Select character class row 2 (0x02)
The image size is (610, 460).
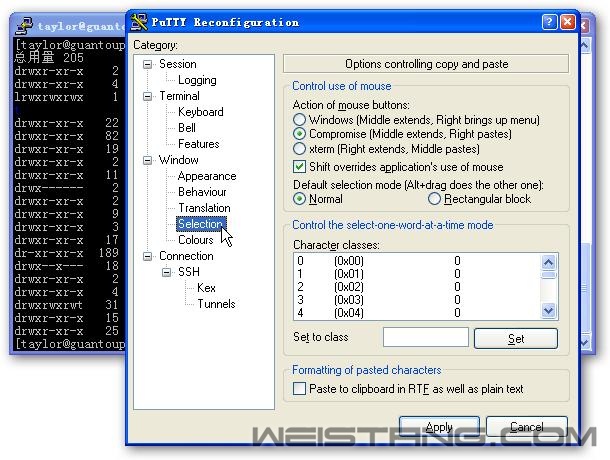coord(417,287)
